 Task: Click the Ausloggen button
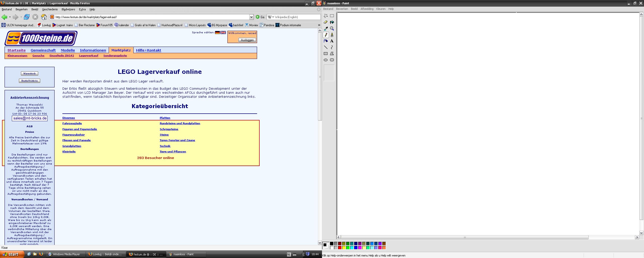247,40
